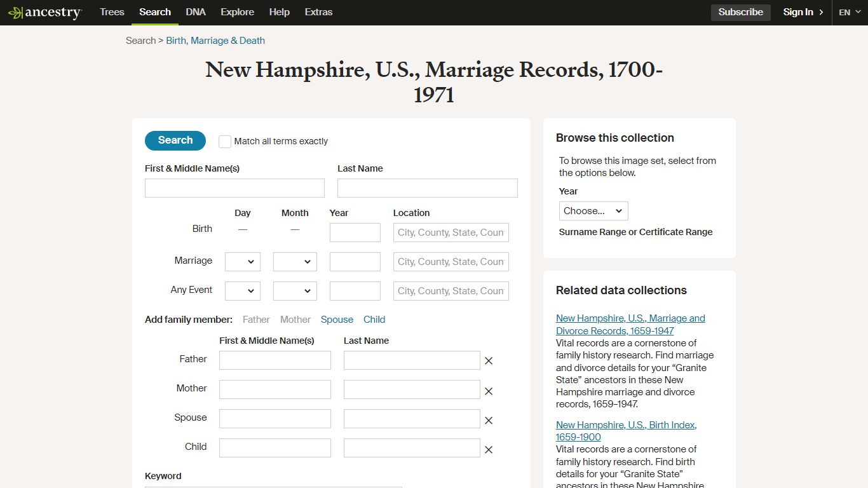Open the DNA menu
This screenshot has height=488, width=868.
click(196, 12)
